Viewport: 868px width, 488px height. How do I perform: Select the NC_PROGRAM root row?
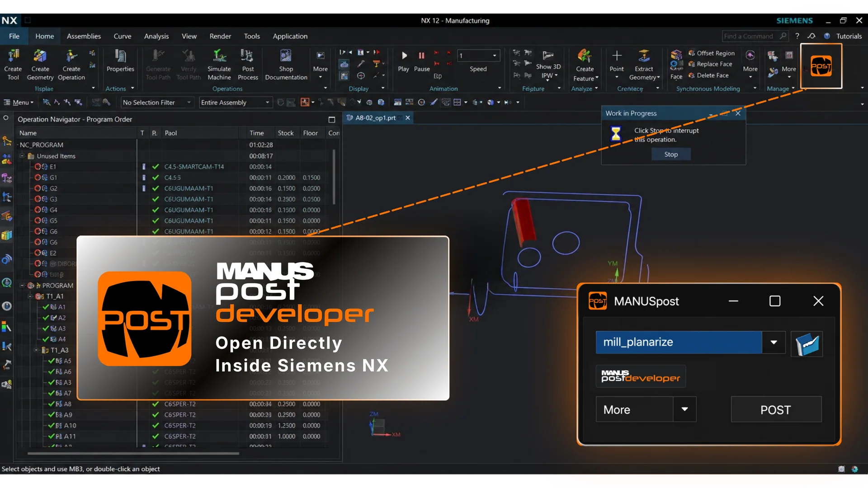click(x=41, y=145)
